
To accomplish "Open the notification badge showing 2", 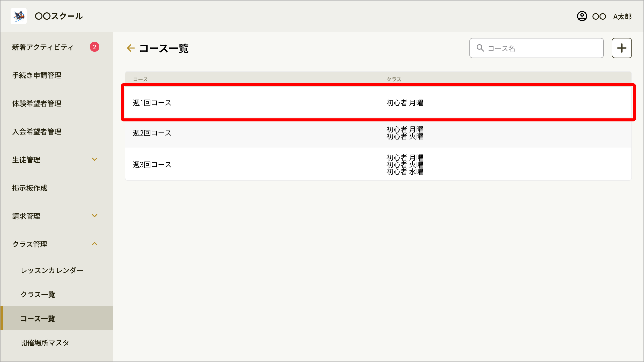I will click(95, 47).
